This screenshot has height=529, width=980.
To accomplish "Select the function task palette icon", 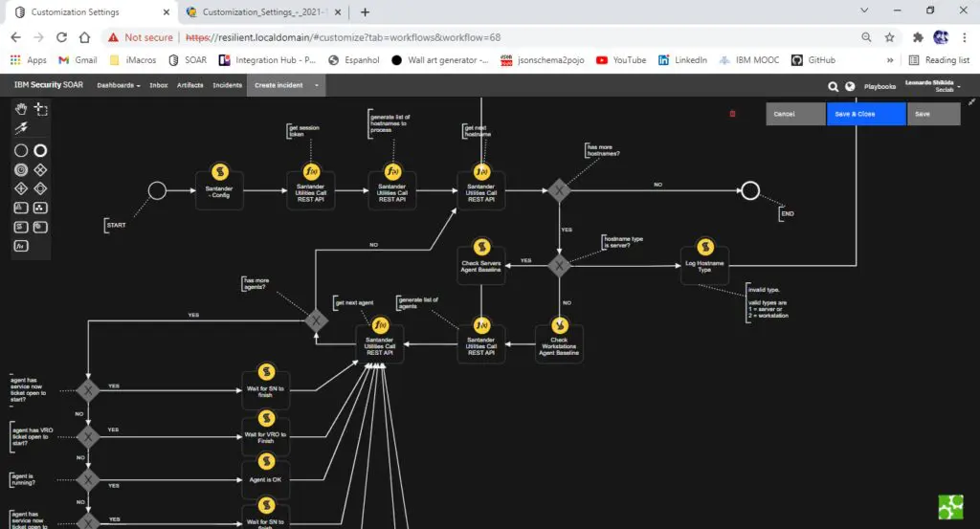I will click(x=20, y=246).
